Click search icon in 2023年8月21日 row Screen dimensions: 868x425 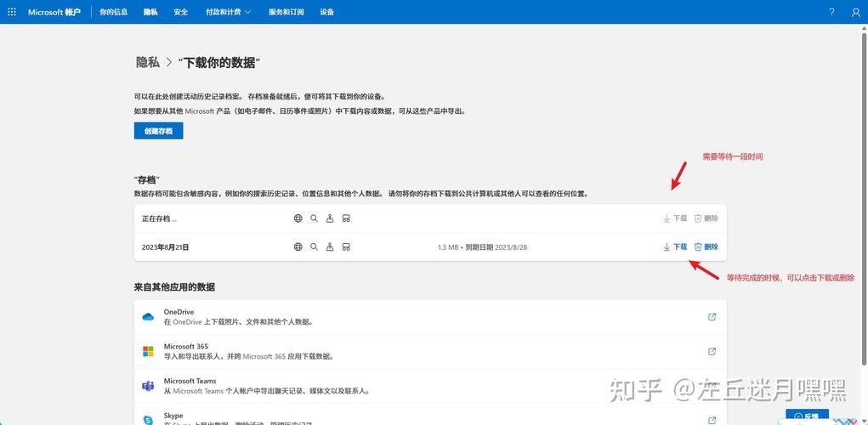[314, 246]
